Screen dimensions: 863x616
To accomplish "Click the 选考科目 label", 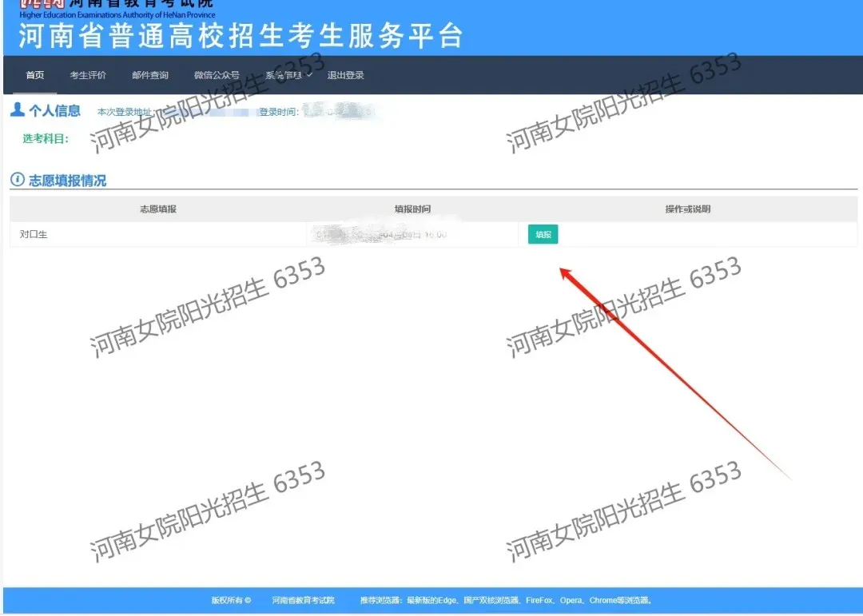I will [x=46, y=138].
